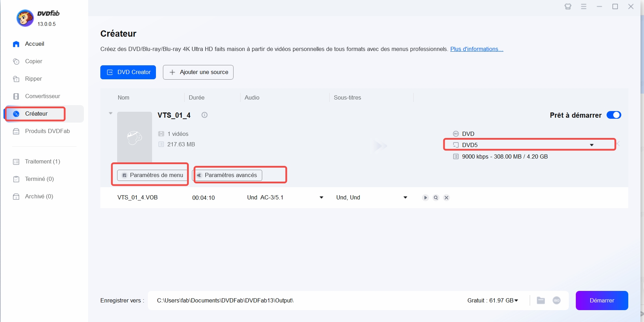
Task: Select ISO output icon
Action: coord(557,300)
